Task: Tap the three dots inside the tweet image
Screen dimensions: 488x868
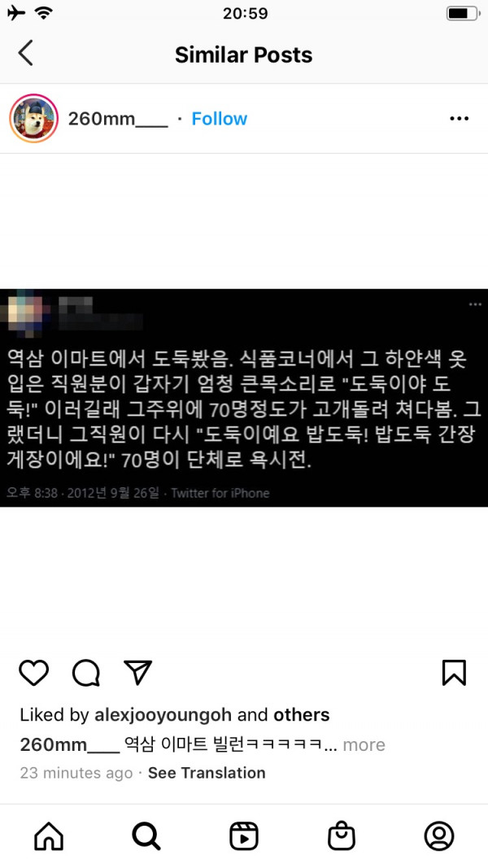Action: (x=475, y=304)
